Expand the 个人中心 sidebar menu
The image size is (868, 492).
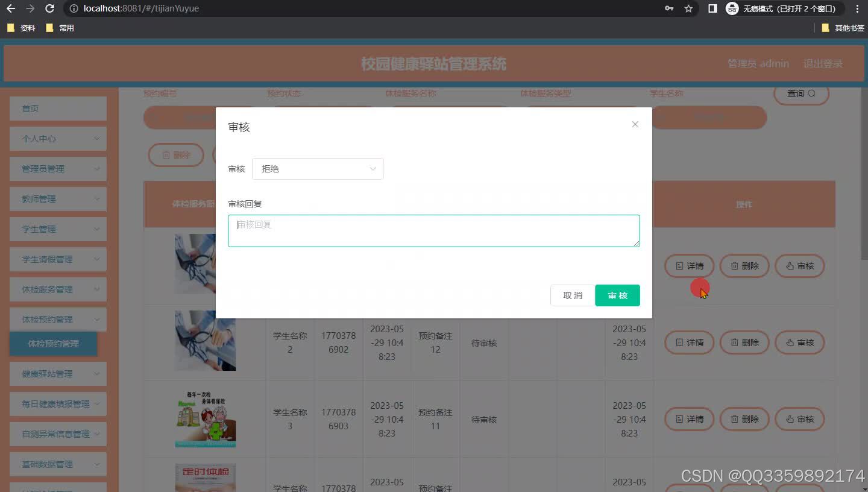tap(58, 139)
